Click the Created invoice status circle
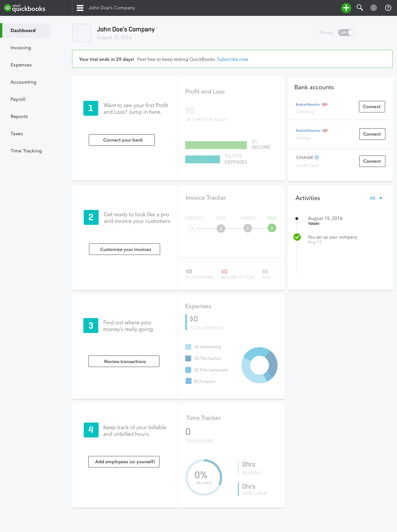This screenshot has height=532, width=397. click(x=192, y=228)
